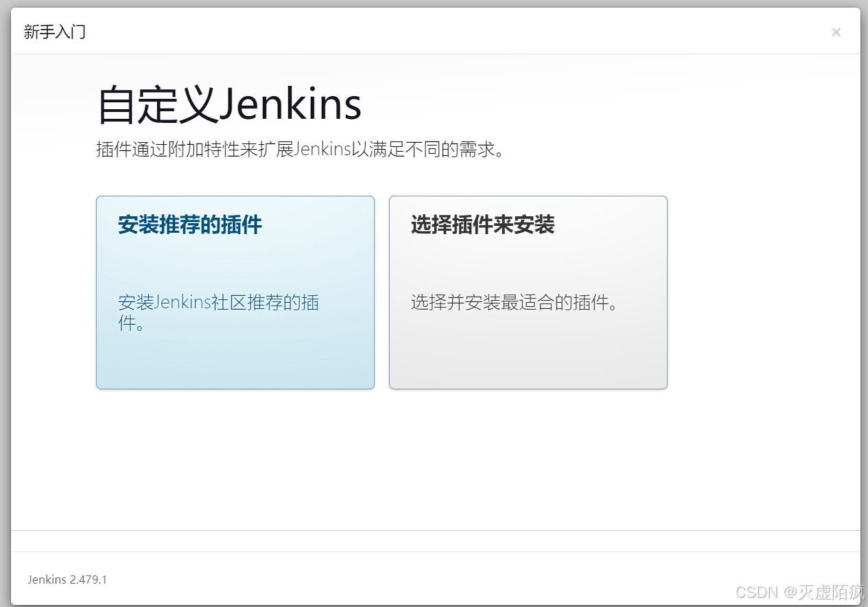Close the 新手入门 setup dialog
Viewport: 868px width, 607px height.
click(836, 32)
